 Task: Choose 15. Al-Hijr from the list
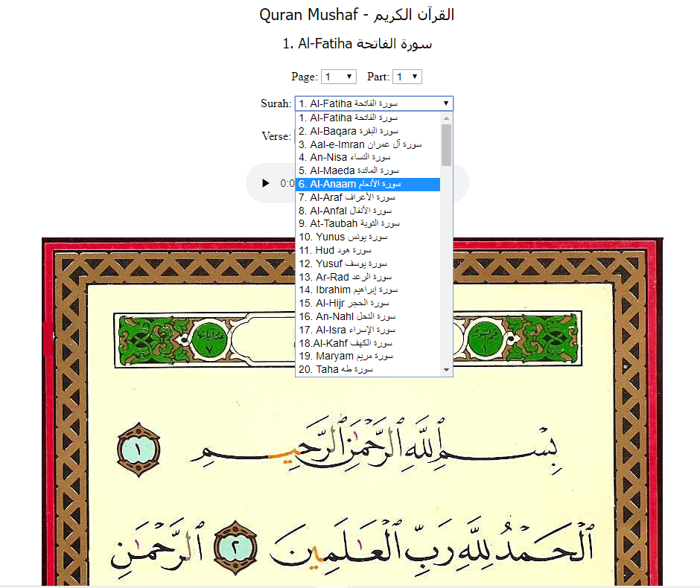coord(368,304)
